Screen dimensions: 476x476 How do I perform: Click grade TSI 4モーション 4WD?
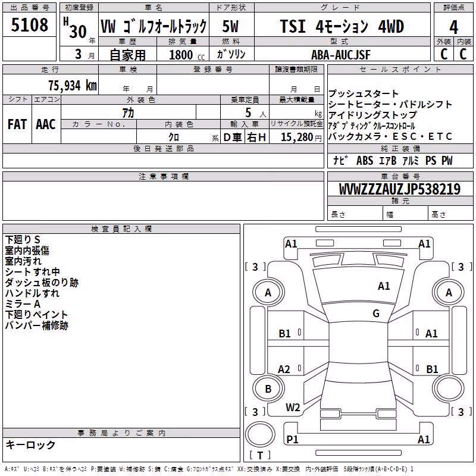(342, 26)
